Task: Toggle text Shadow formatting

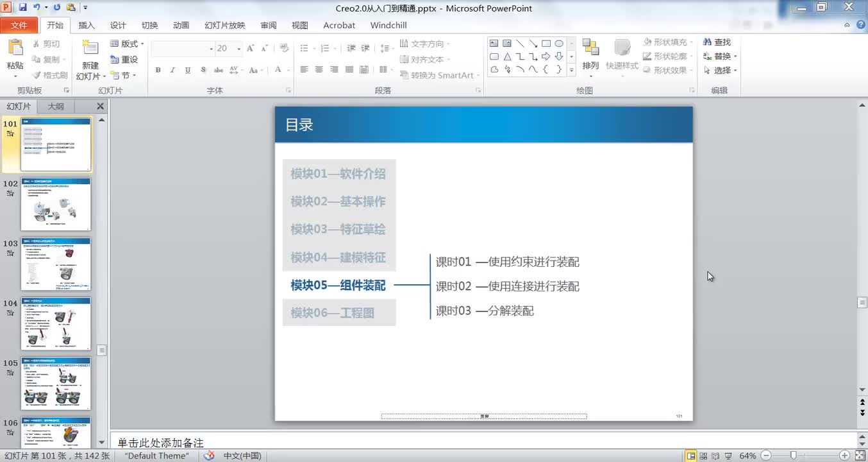Action: point(203,70)
